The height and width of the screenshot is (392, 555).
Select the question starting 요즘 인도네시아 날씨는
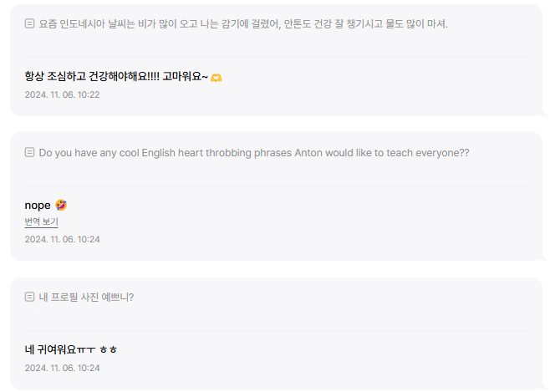pyautogui.click(x=243, y=24)
